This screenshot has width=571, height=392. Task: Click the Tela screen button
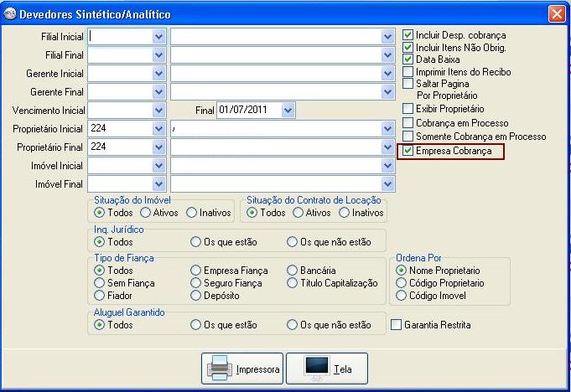tap(326, 369)
